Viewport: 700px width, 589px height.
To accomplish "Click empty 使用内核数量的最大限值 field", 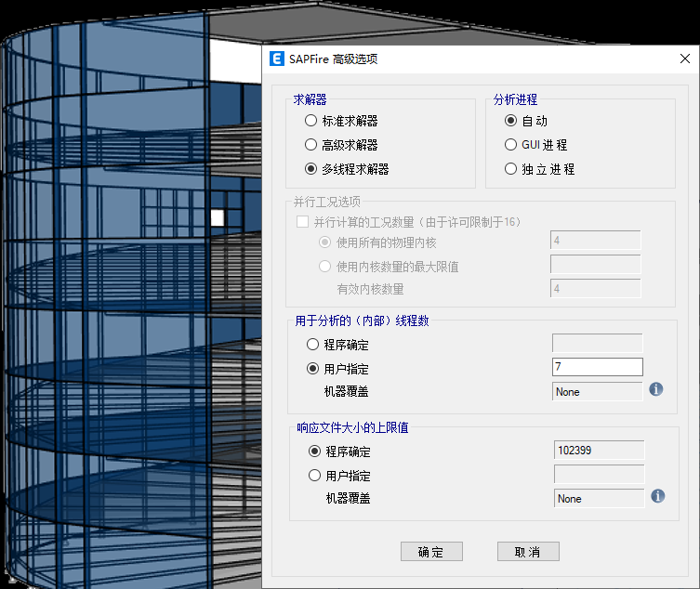I will point(596,264).
